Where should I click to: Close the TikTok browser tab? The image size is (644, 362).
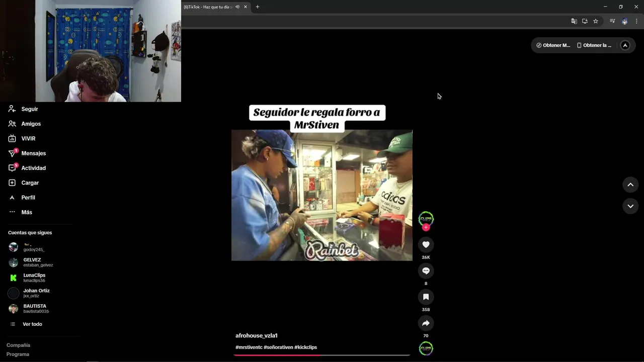246,7
